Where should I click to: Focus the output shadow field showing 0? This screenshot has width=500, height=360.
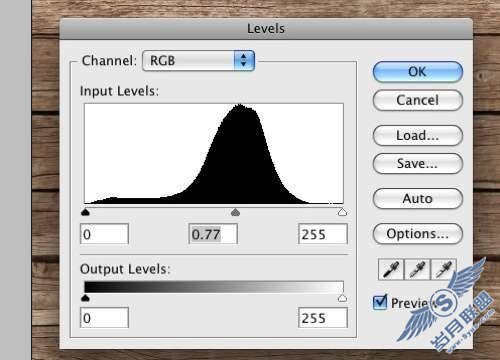pos(104,318)
